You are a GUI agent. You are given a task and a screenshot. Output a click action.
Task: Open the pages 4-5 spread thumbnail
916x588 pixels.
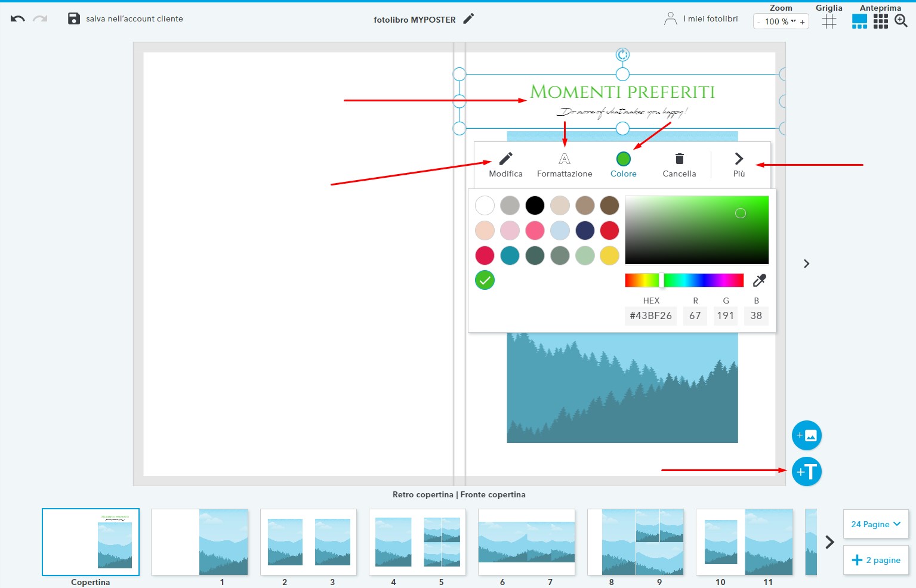pyautogui.click(x=417, y=542)
